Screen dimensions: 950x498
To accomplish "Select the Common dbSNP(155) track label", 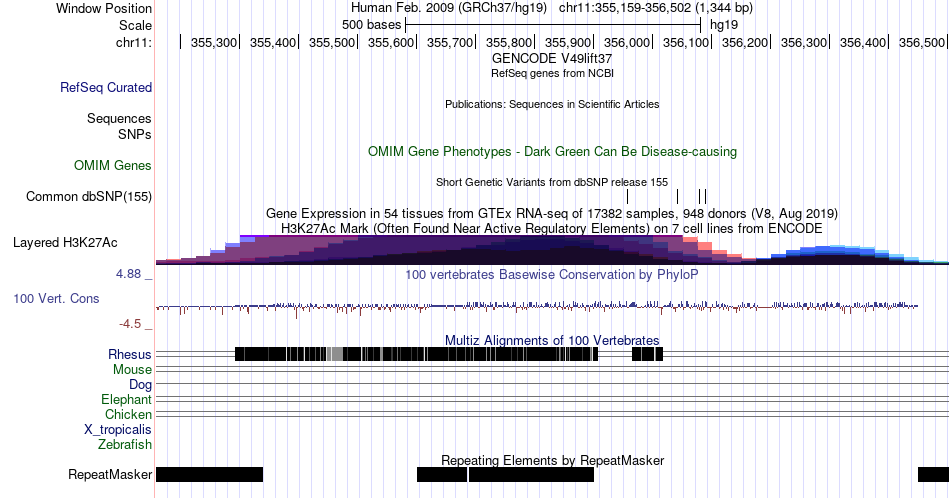I will [89, 196].
